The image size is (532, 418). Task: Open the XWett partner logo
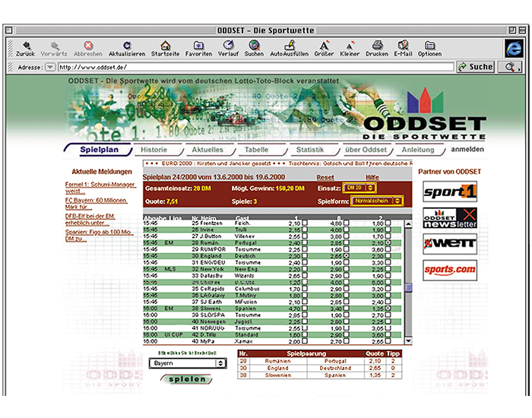click(x=450, y=244)
